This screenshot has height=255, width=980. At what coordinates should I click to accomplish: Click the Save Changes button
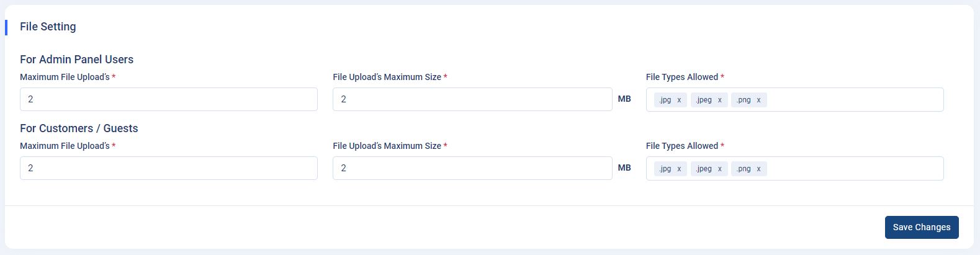pyautogui.click(x=922, y=227)
